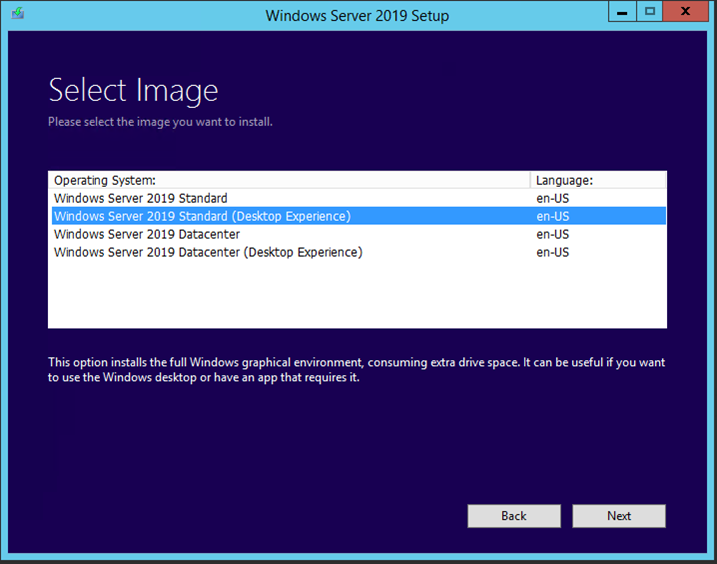717x564 pixels.
Task: Close the Windows Server 2019 Setup window
Action: [685, 11]
